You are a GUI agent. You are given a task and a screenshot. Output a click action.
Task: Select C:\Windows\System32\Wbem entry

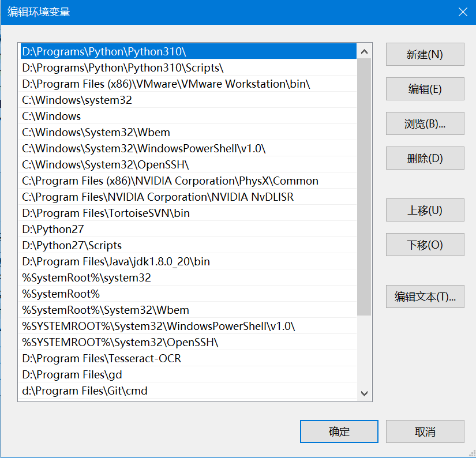click(x=189, y=132)
